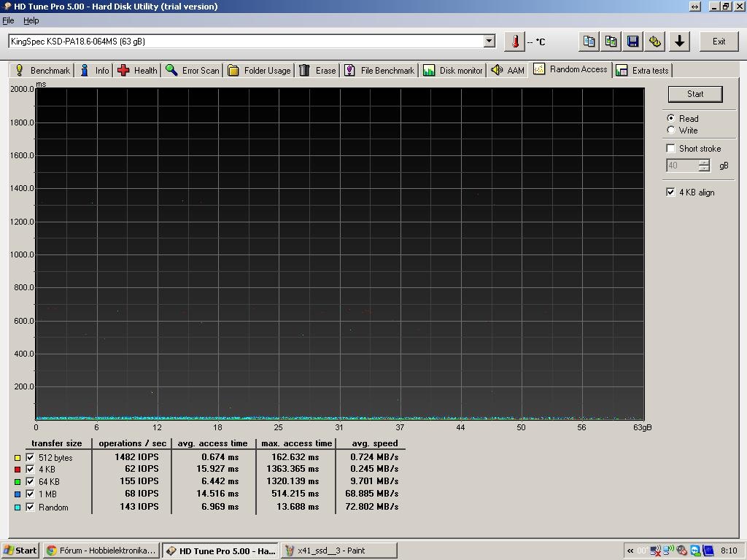Viewport: 747px width, 560px height.
Task: Click the HD Tune title bar icon
Action: 7,6
